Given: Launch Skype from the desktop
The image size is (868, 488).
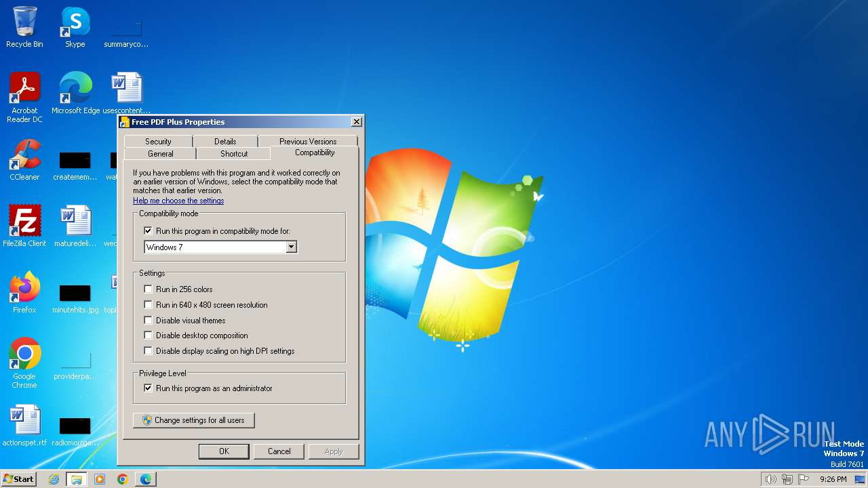Looking at the screenshot, I should [x=75, y=27].
